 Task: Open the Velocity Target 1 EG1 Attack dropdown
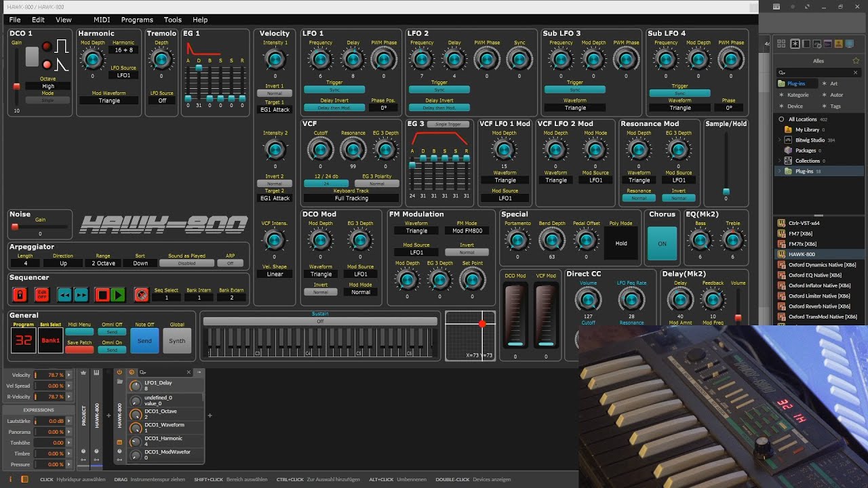coord(275,110)
